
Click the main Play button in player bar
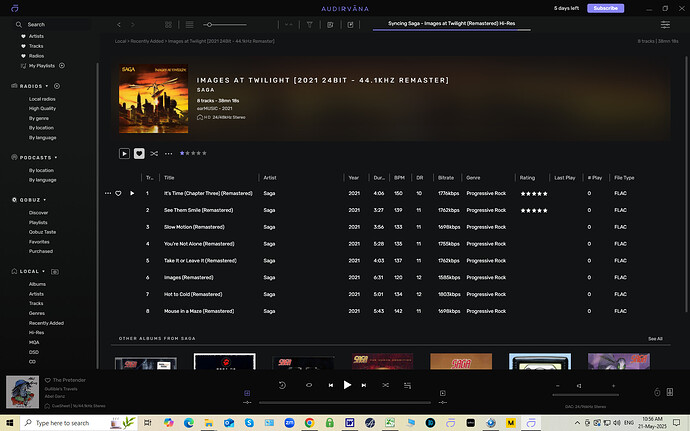[x=347, y=385]
